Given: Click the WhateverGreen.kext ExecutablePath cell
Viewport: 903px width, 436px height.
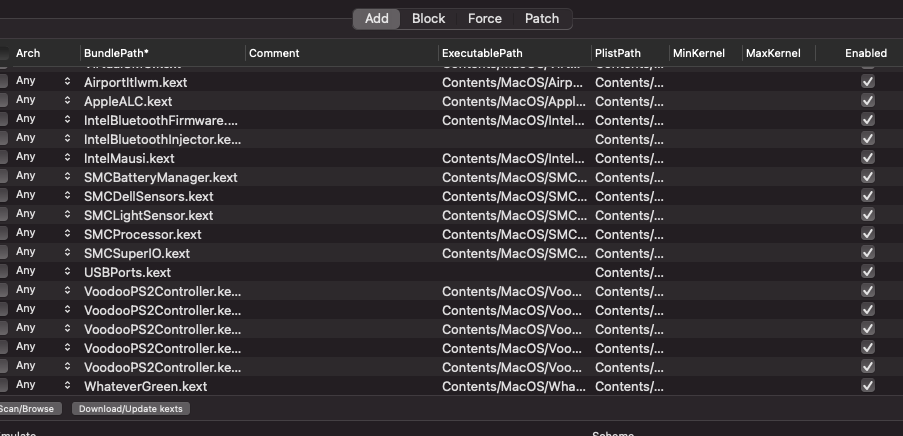Looking at the screenshot, I should [x=514, y=386].
